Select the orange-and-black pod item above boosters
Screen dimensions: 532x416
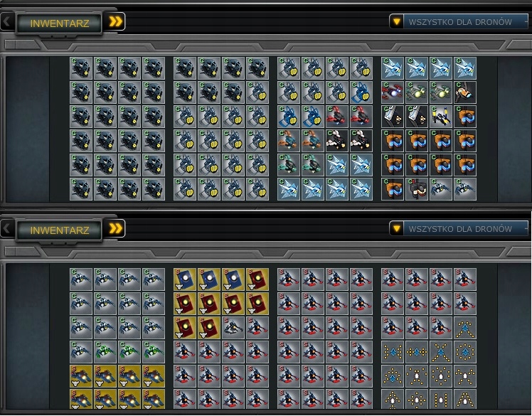point(465,92)
